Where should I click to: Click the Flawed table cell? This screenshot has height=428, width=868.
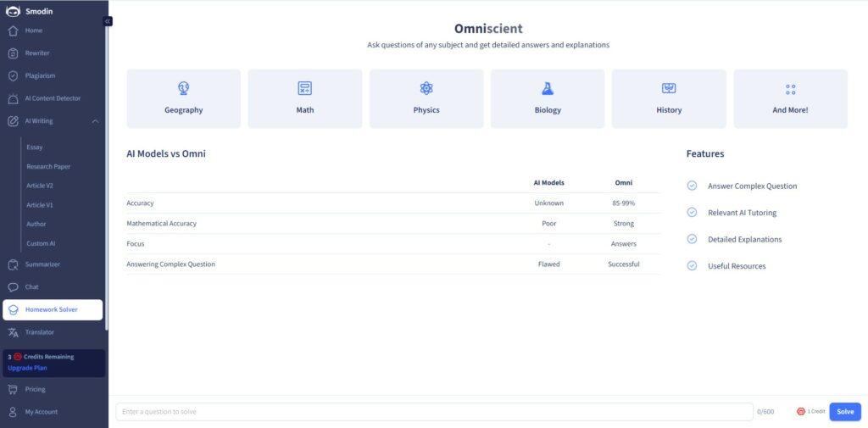[x=548, y=264]
